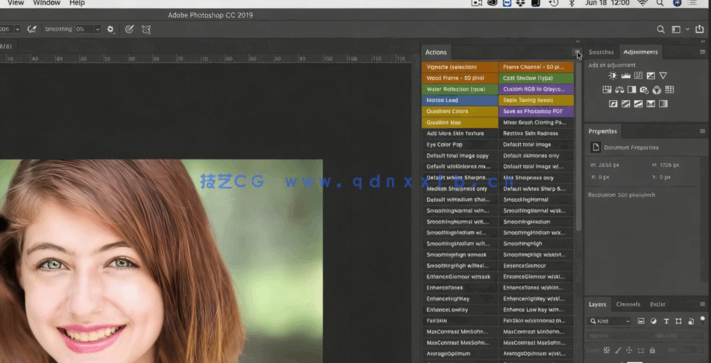Screen dimensions: 711x363
Task: Open the Window menu
Action: pos(47,3)
